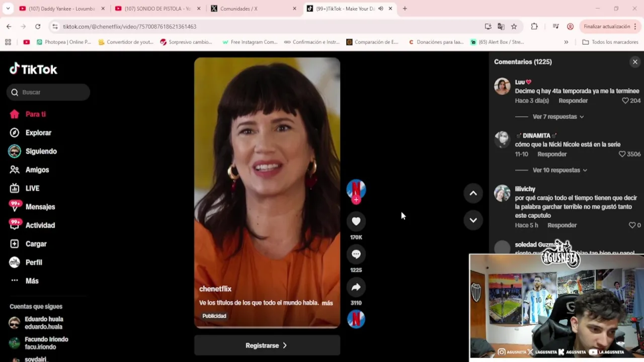Screen dimensions: 644x362
Task: Open the Cargar upload page
Action: coord(28,244)
